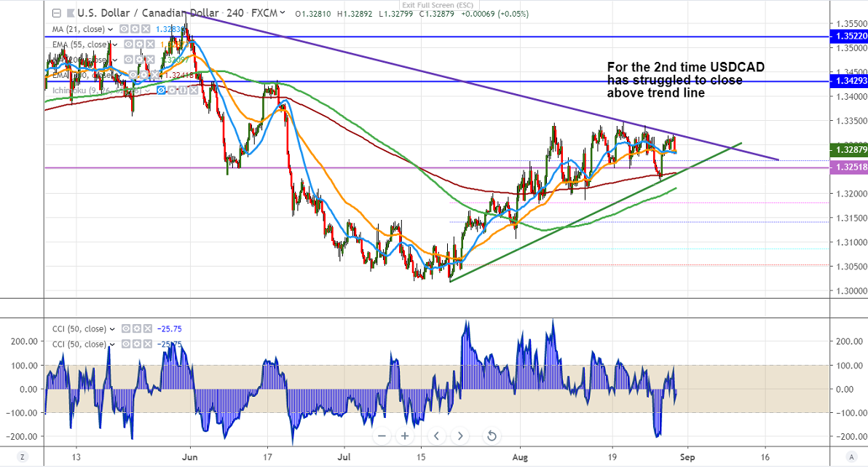
Task: Click the MA (21, close) value 1.32830
Action: pos(168,29)
